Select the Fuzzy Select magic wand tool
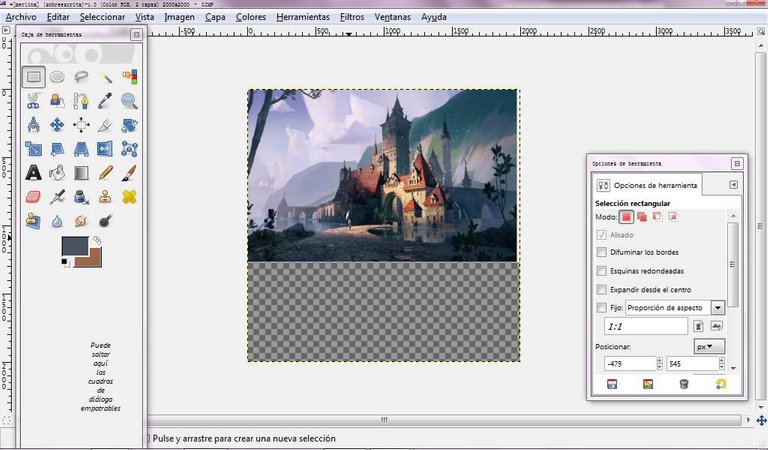768x450 pixels. click(105, 77)
